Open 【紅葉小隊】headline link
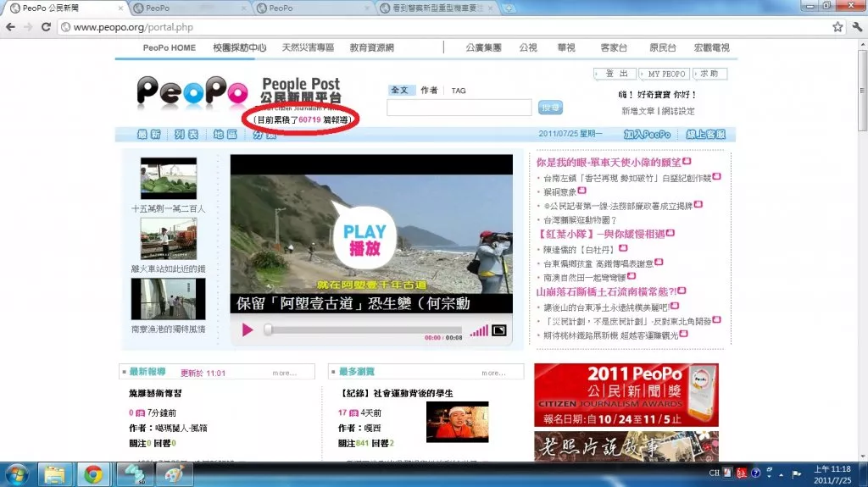Viewport: 868px width, 487px height. pos(600,234)
